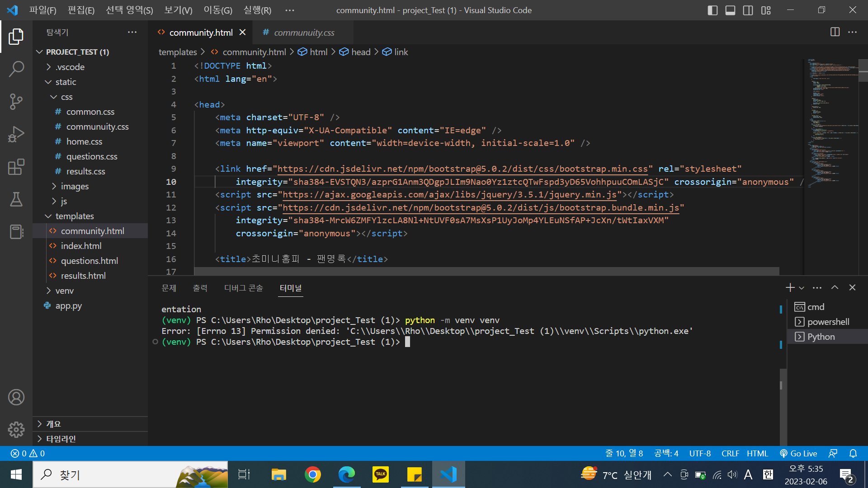868x488 pixels.
Task: Open Explorer views and more actions ellipsis
Action: click(132, 32)
